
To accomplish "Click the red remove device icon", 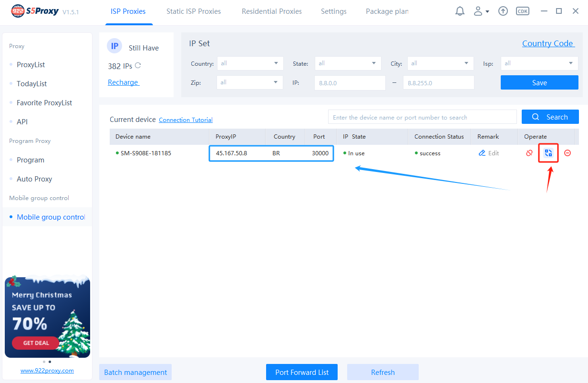I will tap(567, 153).
